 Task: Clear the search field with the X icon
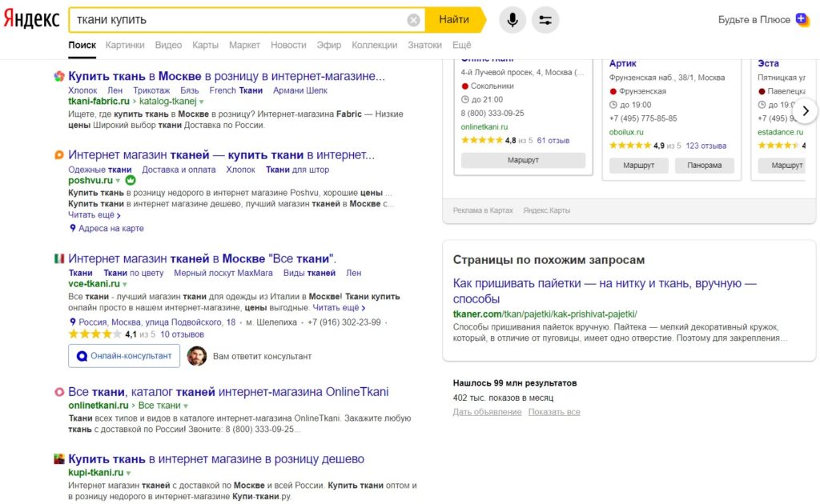point(413,20)
